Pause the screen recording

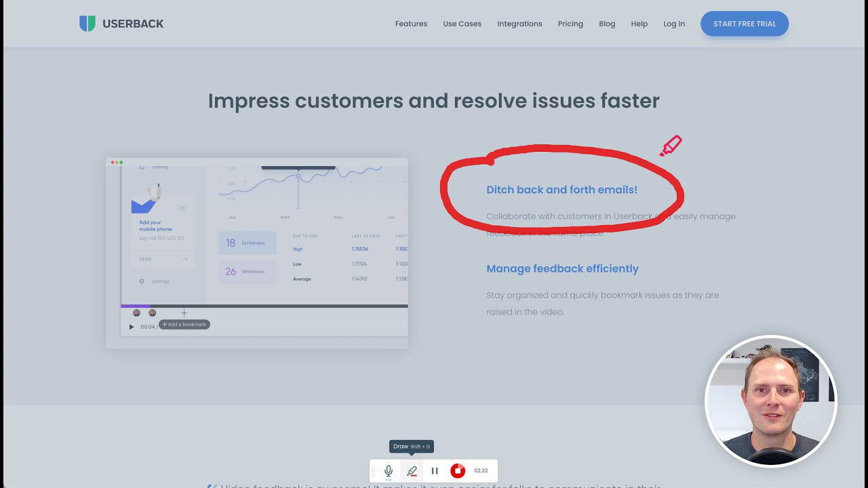click(x=435, y=470)
